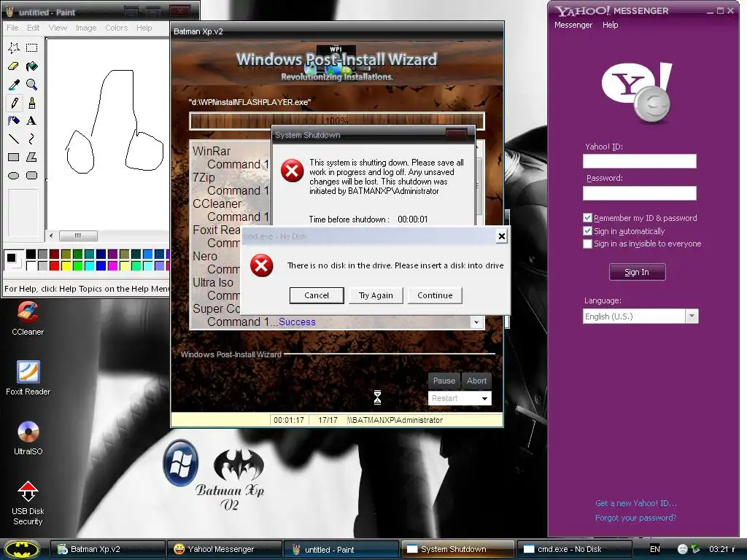Screen dimensions: 747x560
Task: Pick the Curve tool in Paint
Action: (x=32, y=139)
